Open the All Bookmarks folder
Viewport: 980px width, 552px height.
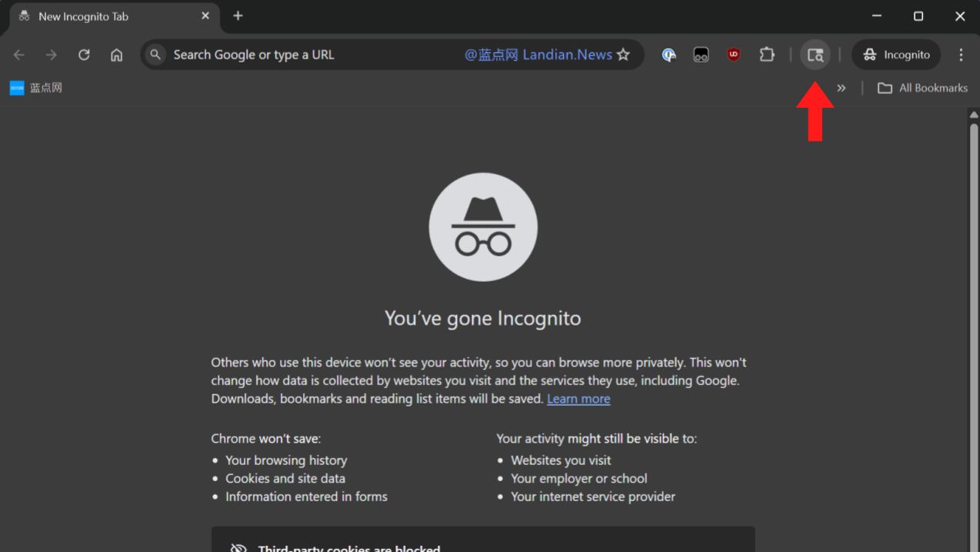click(x=922, y=88)
